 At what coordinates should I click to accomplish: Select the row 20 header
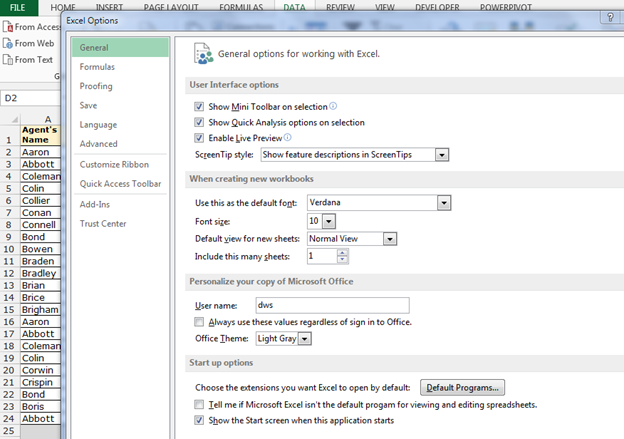[9, 370]
